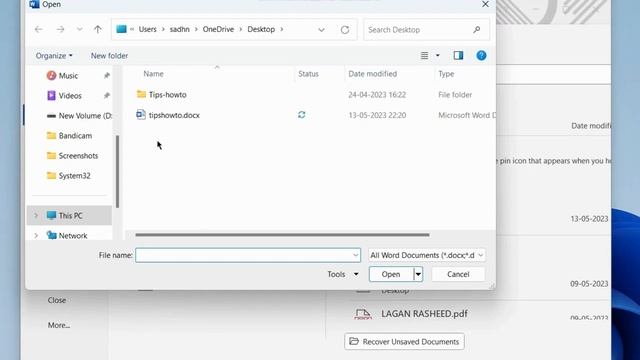Click the search magnifier icon
The height and width of the screenshot is (360, 640).
coord(476,29)
